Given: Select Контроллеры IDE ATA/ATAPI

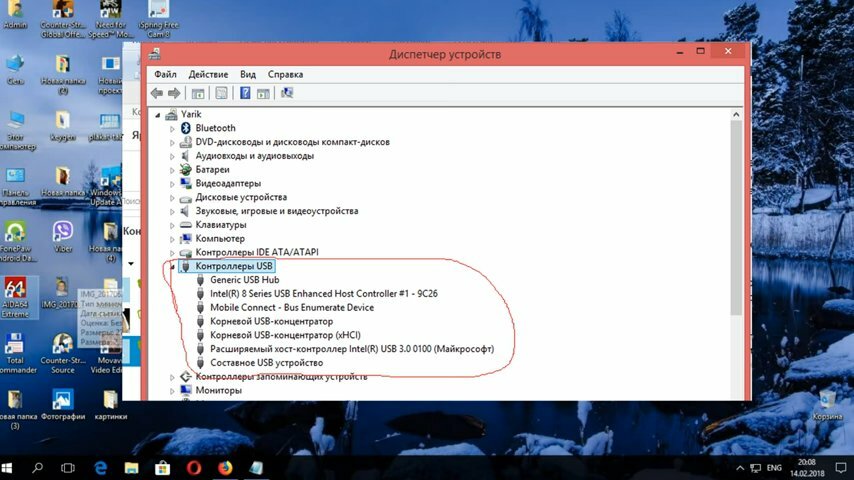Looking at the screenshot, I should click(x=257, y=252).
